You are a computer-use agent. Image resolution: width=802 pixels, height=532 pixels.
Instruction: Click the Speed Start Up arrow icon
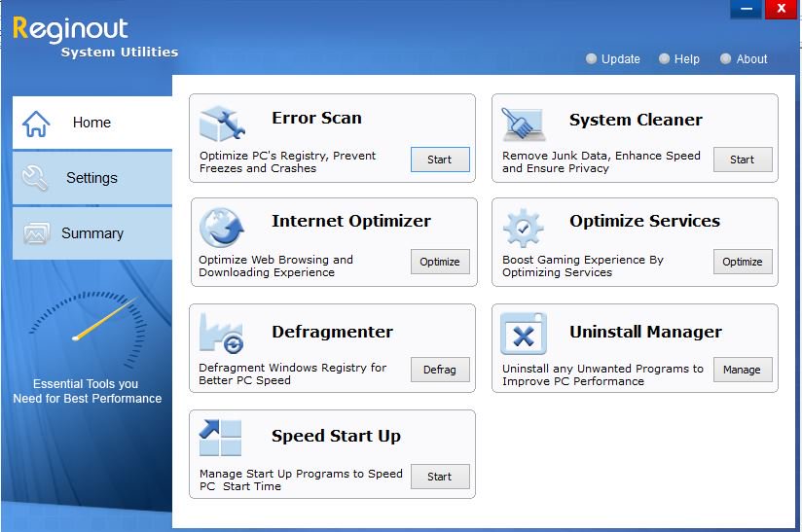pyautogui.click(x=220, y=438)
